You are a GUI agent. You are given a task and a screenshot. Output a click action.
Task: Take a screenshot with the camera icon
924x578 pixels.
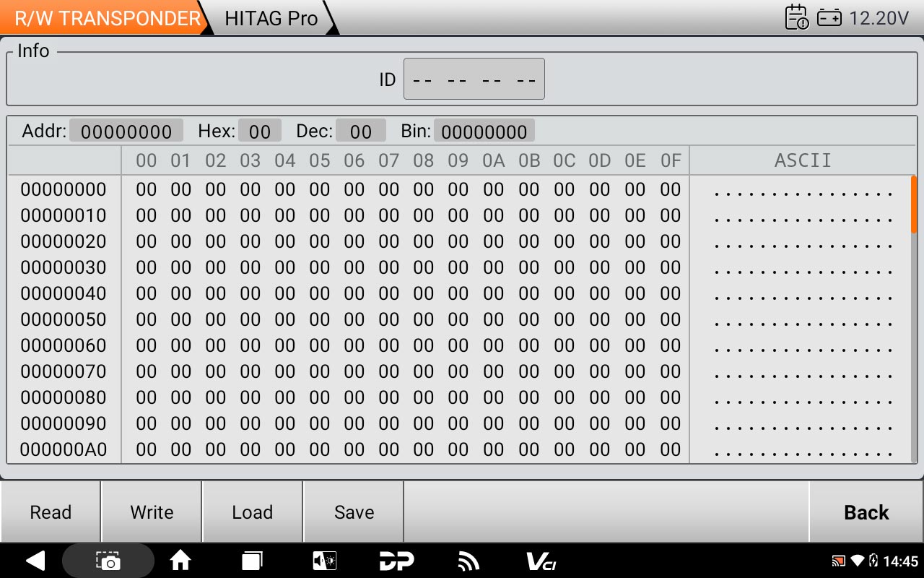[x=108, y=561]
